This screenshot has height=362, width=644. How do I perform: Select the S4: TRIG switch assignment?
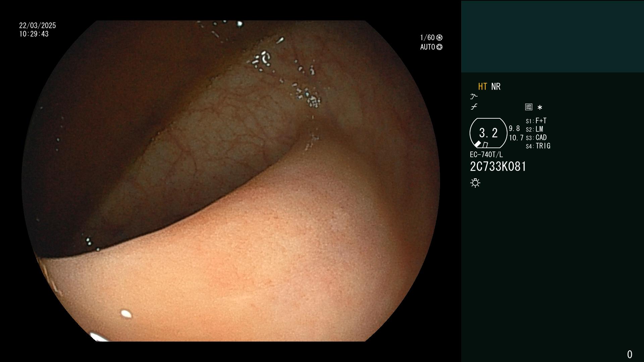(538, 146)
